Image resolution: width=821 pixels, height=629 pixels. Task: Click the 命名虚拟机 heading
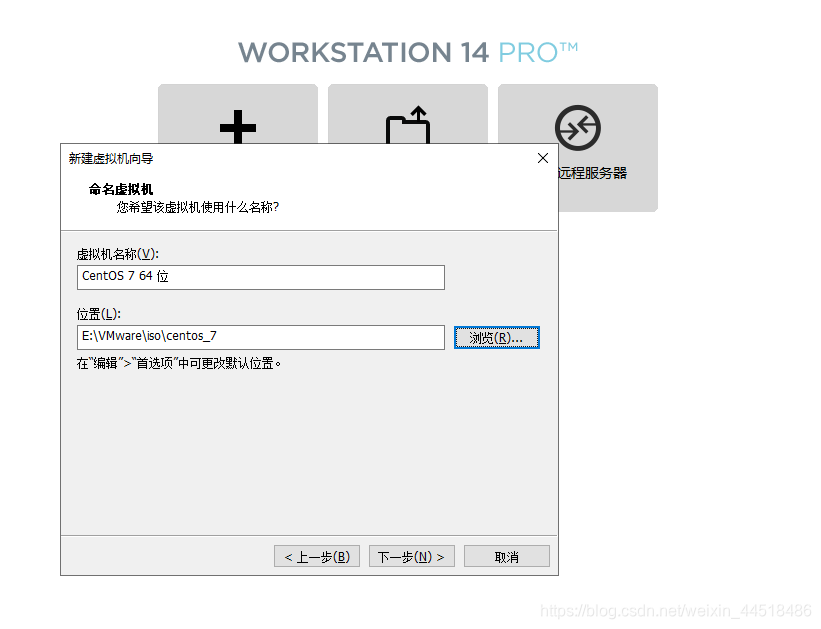pyautogui.click(x=121, y=189)
